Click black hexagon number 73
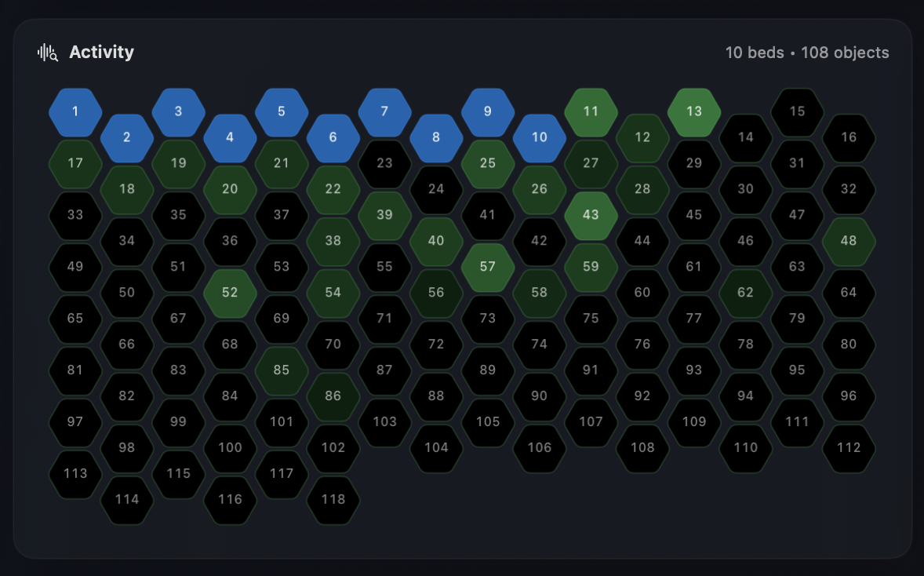Screen dimensions: 924x576 tap(488, 319)
